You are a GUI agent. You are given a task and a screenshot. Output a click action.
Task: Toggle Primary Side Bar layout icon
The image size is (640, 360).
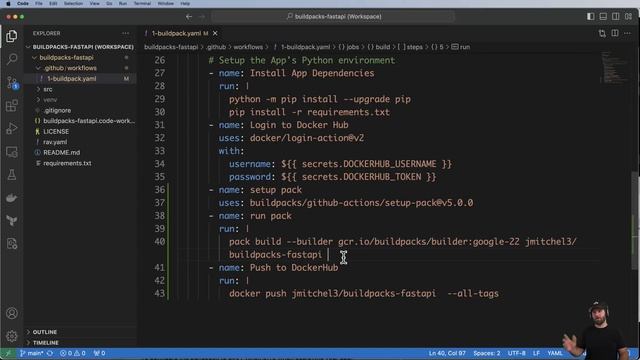tap(591, 16)
